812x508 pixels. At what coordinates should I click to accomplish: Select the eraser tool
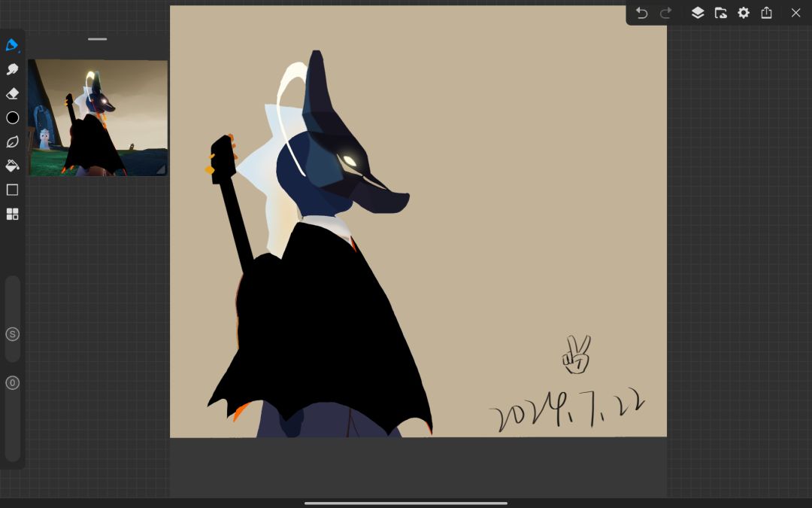(x=13, y=93)
